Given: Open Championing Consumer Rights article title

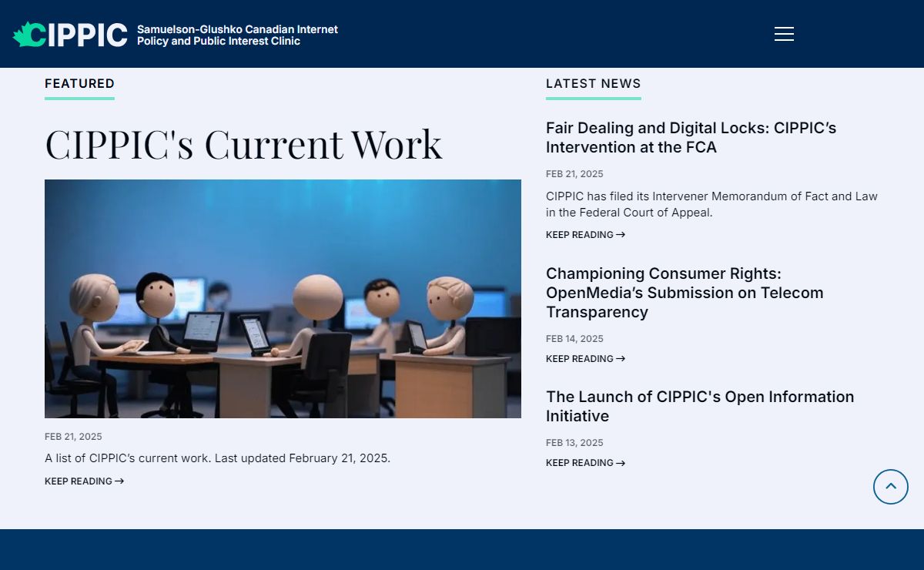Looking at the screenshot, I should coord(685,293).
